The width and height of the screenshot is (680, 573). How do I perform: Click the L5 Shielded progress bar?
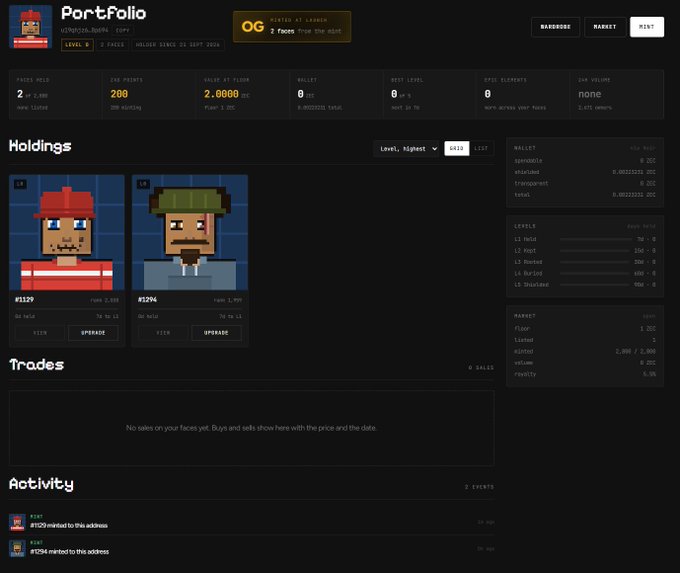(595, 285)
